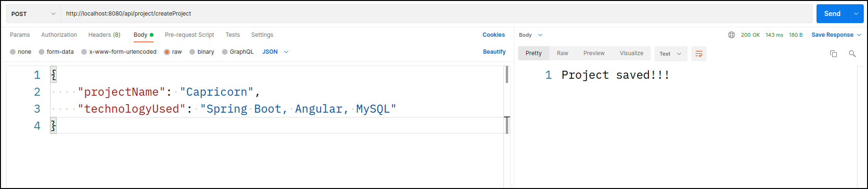Click the wrap lines icon in response toolbar
This screenshot has width=868, height=189.
(x=699, y=54)
